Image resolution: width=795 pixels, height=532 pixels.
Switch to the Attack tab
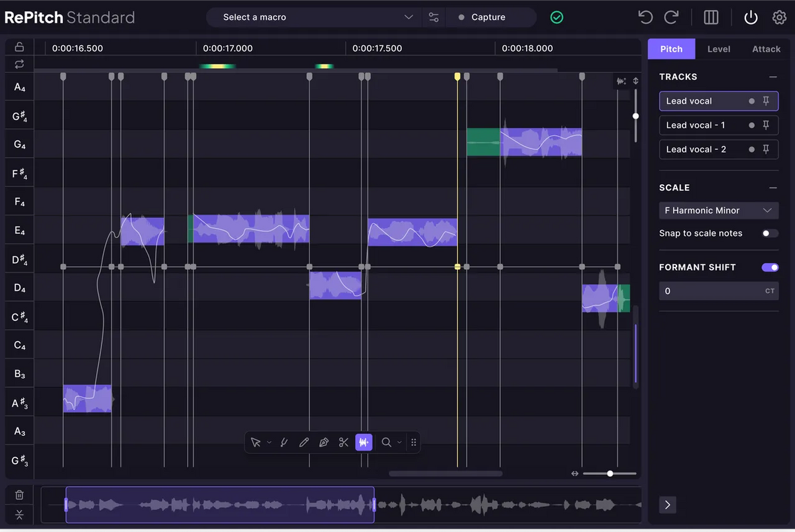766,48
